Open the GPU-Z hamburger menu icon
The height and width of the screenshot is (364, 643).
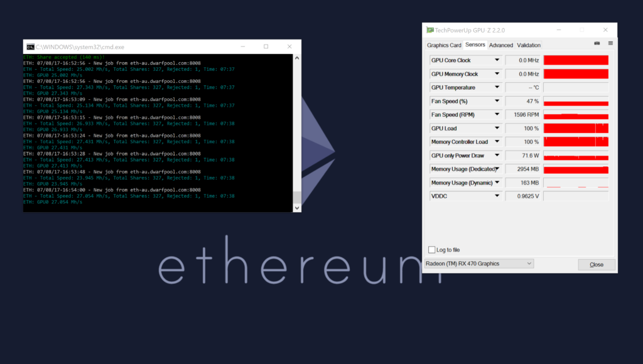610,43
